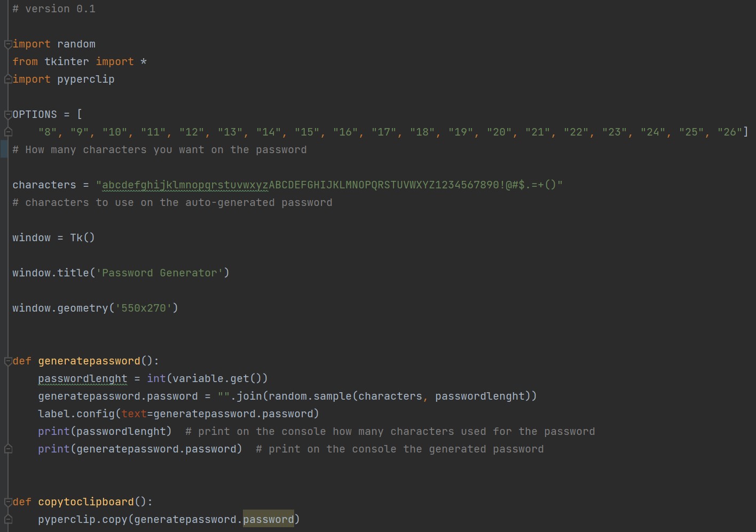Collapse the generatepassword function fold marker
Viewport: 756px width, 532px height.
8,361
